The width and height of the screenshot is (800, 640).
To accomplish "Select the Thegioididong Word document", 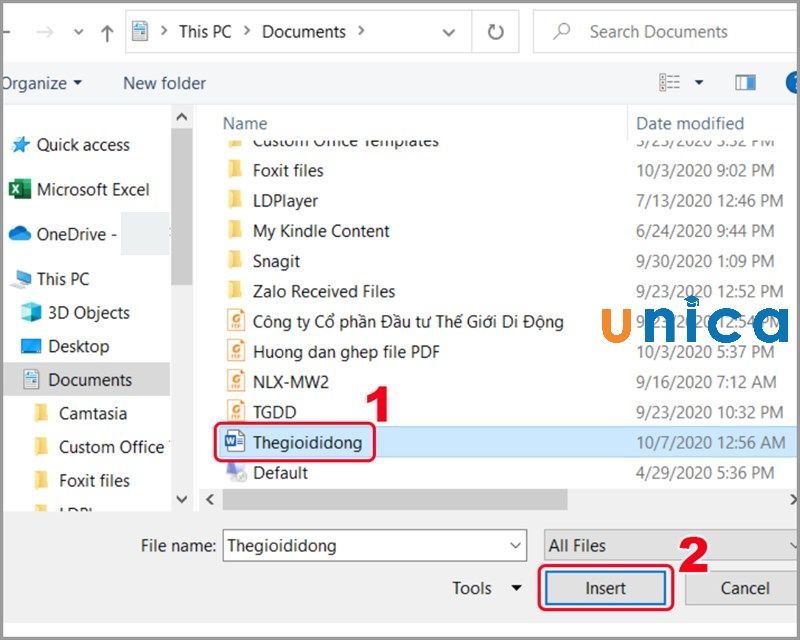I will click(x=307, y=442).
